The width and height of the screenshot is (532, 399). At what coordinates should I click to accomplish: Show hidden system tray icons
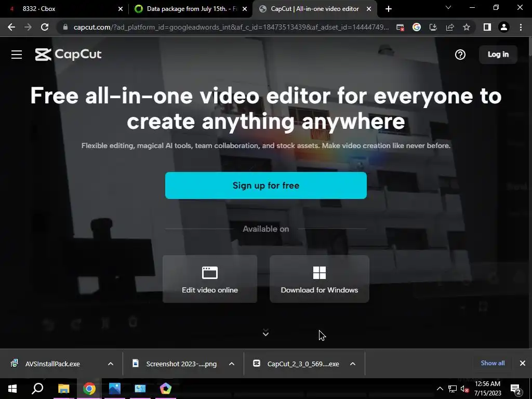tap(440, 389)
